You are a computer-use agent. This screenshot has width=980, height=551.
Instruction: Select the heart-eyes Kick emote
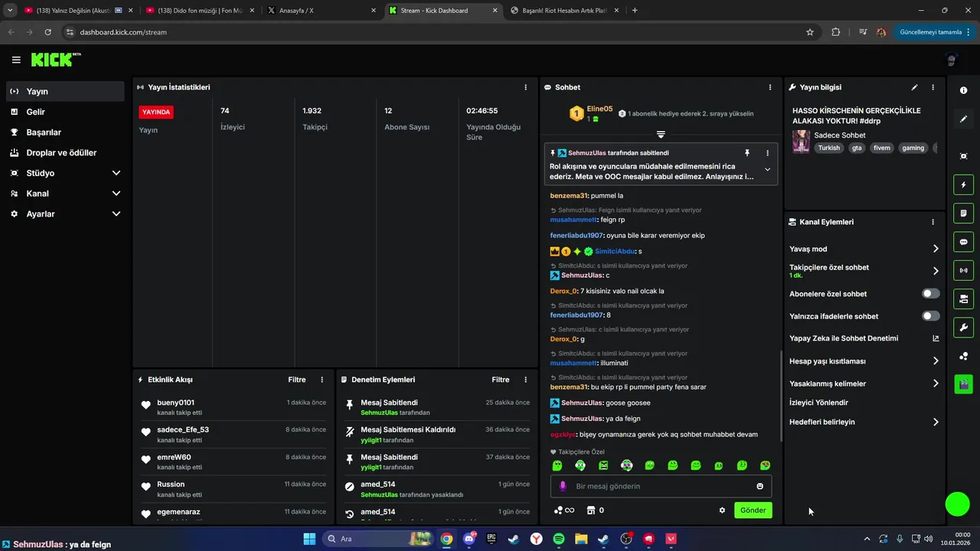coord(765,465)
